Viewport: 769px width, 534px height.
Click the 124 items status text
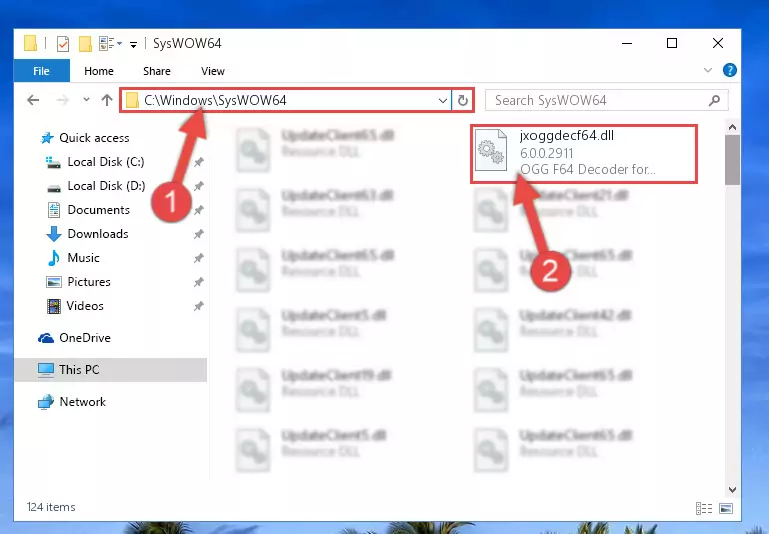[51, 507]
